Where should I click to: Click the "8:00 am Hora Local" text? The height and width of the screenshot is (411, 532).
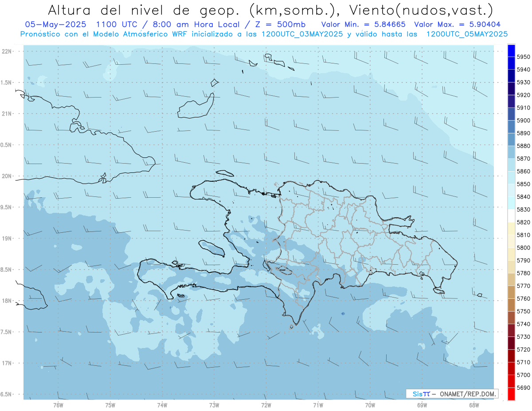[196, 24]
